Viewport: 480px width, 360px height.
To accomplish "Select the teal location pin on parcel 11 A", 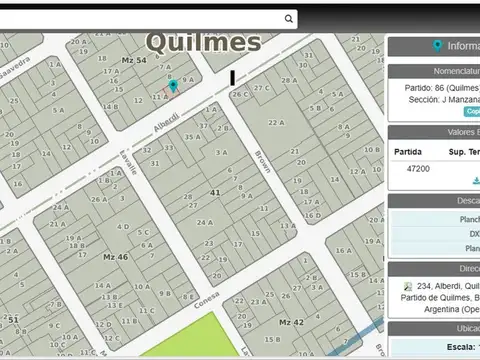I will (x=173, y=86).
